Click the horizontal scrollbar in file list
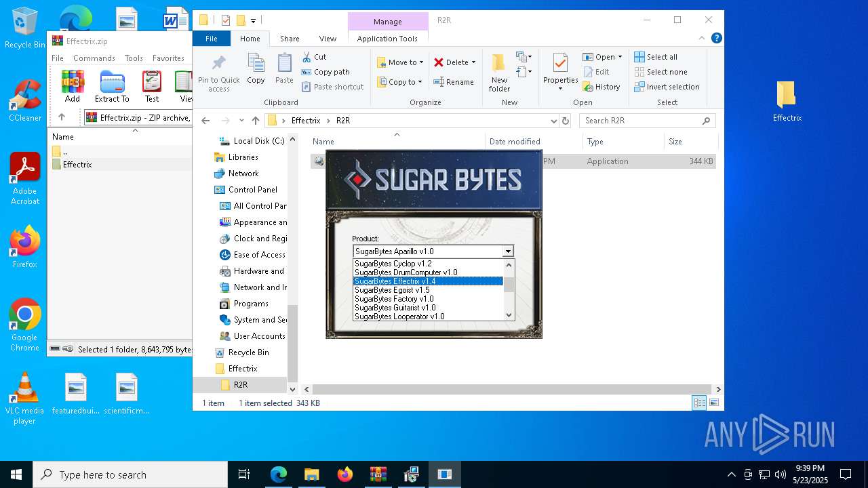 (x=512, y=390)
